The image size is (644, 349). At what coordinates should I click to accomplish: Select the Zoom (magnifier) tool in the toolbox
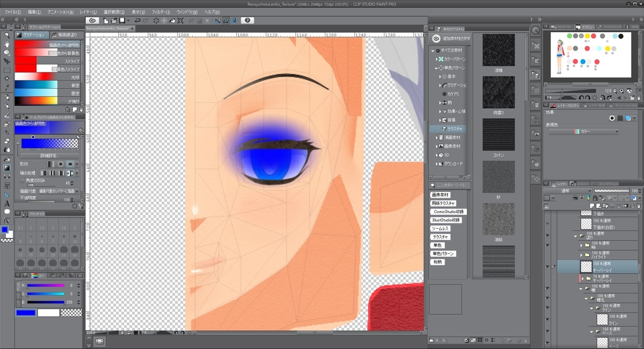7,35
